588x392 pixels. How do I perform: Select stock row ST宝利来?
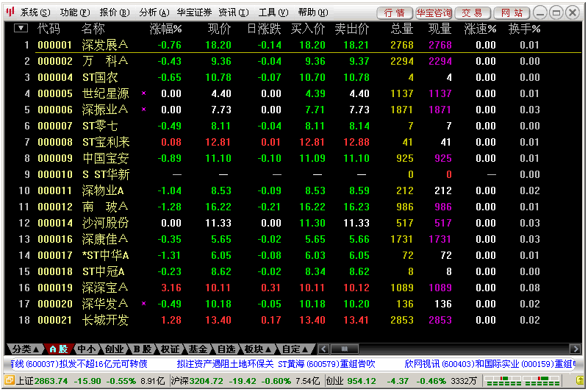coord(293,142)
